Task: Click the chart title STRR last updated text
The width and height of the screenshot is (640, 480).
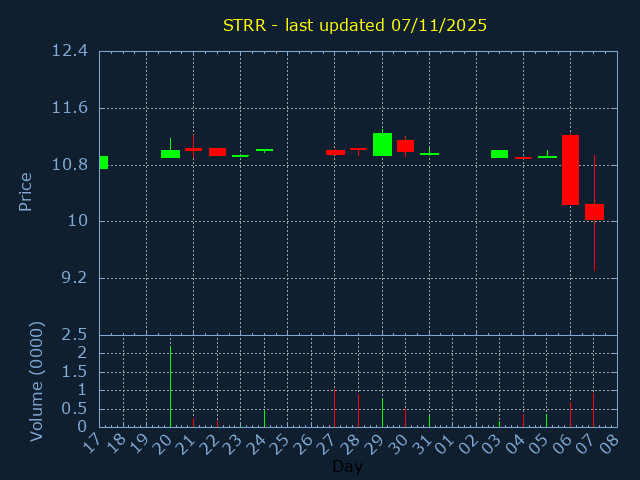Action: (x=355, y=25)
